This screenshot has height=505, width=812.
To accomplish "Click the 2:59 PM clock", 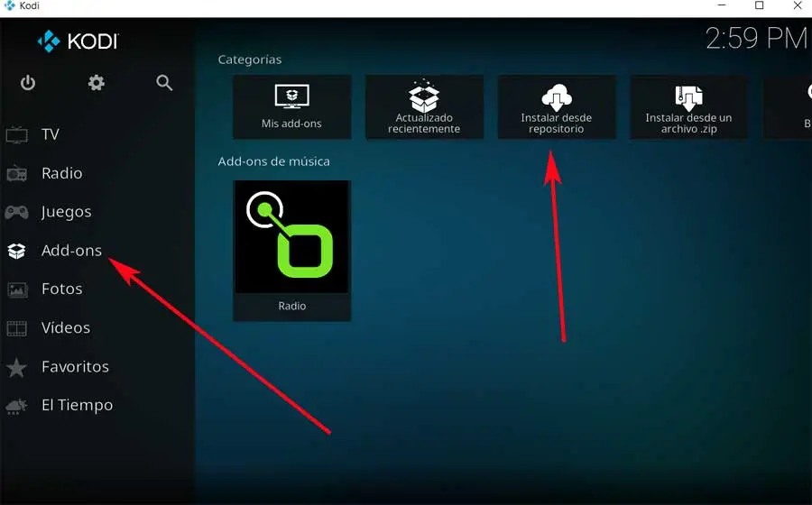I will pos(757,38).
